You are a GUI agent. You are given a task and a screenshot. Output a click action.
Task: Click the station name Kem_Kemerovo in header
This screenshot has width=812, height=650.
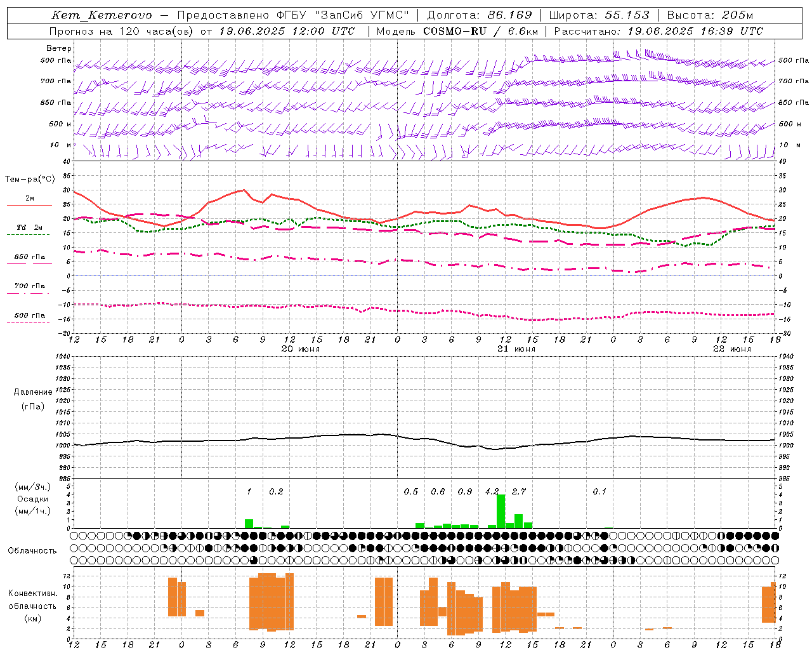pos(101,16)
